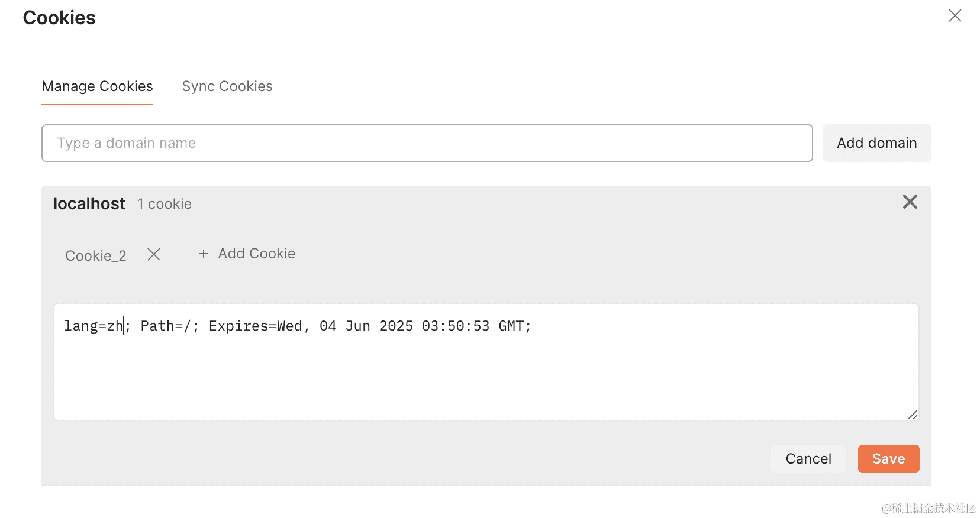Click the Cookies dialog title
Screen dimensions: 980x518
coord(59,18)
